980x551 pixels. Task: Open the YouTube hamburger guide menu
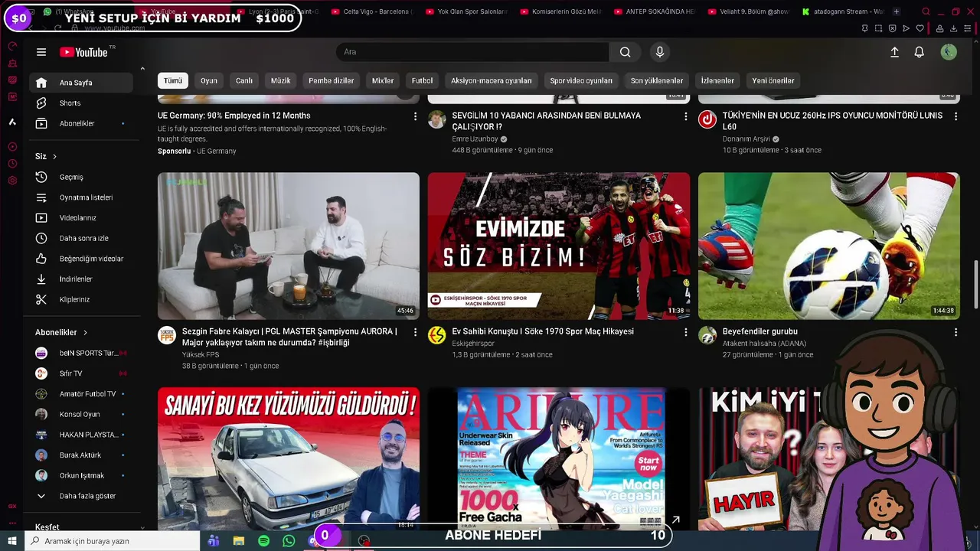tap(41, 52)
